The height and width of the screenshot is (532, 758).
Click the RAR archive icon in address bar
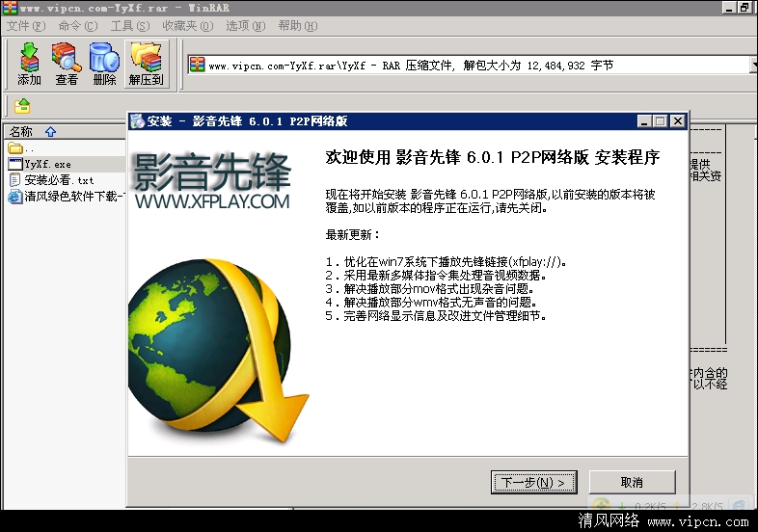click(198, 65)
